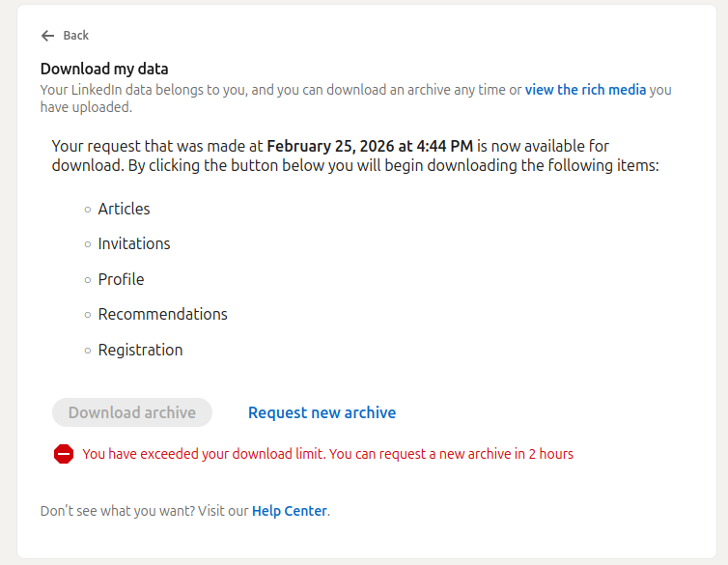Click the exceeded download limit error message
Screen dimensions: 728x565
tap(327, 454)
